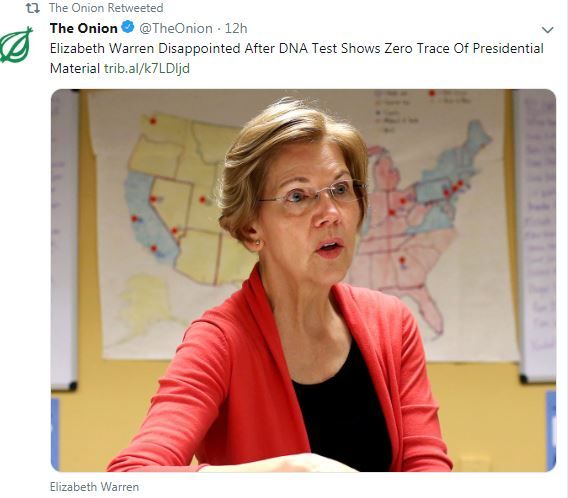The height and width of the screenshot is (498, 568).
Task: Click the "Elizabeth Warren" photo caption
Action: click(94, 487)
